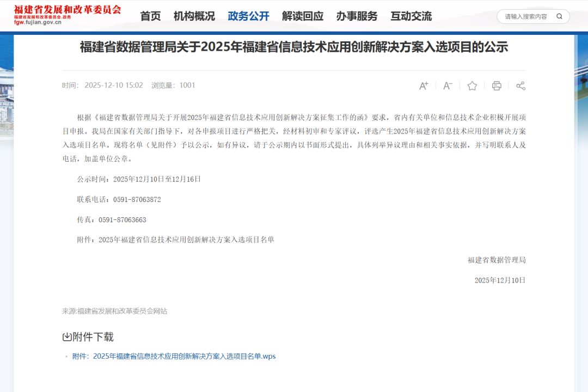Open the 互动交流 menu item
588x392 pixels.
click(x=411, y=16)
